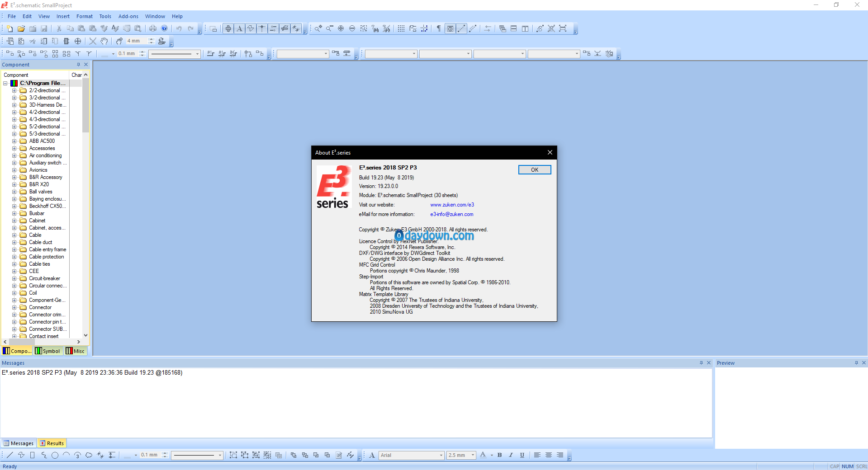Switch to the Misc tab
The width and height of the screenshot is (868, 470).
[x=76, y=351]
